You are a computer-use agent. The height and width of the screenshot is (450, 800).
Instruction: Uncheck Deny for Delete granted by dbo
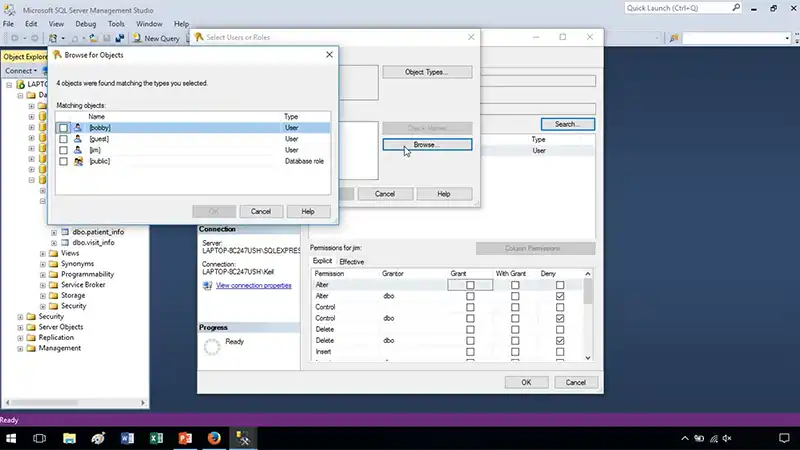[x=560, y=340]
